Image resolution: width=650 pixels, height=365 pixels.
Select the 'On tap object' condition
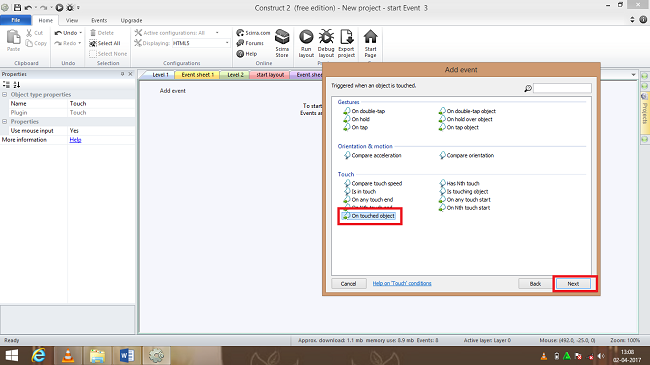tap(458, 127)
